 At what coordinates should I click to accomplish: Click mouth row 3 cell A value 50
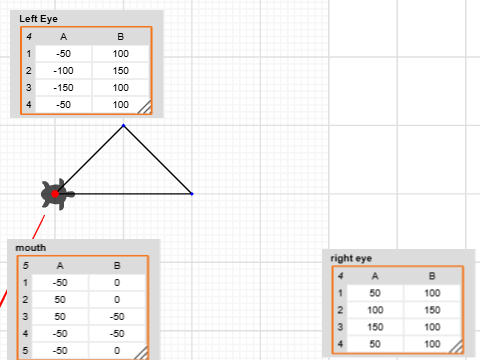60,317
